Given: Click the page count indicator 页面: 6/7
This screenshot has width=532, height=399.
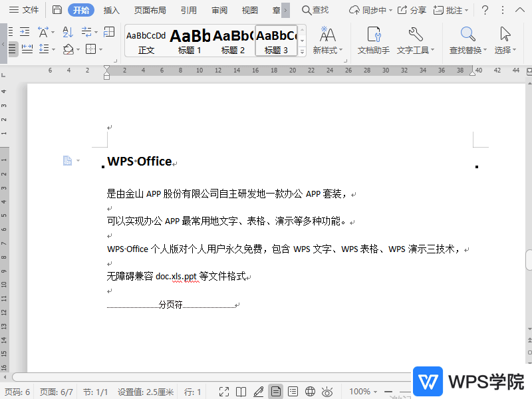Looking at the screenshot, I should coord(56,391).
